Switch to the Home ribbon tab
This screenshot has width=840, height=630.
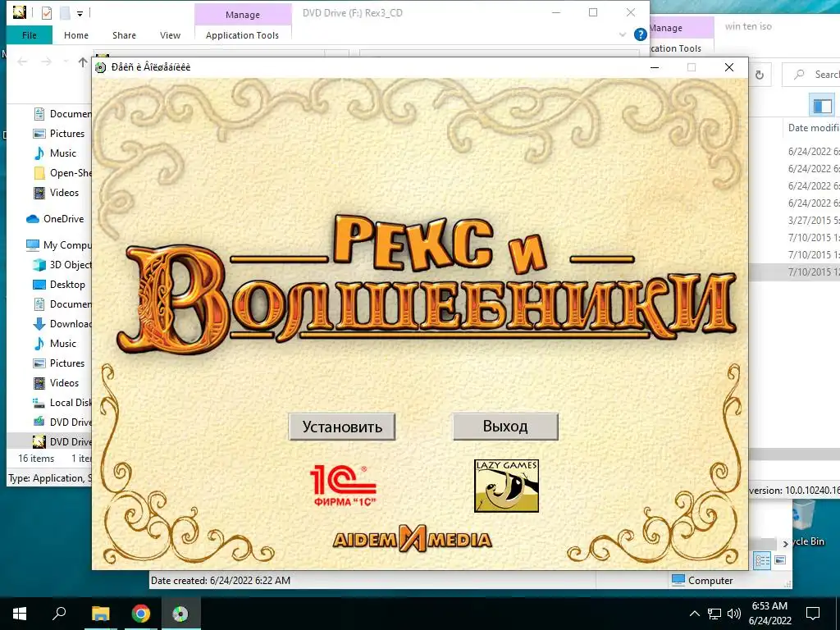(76, 35)
